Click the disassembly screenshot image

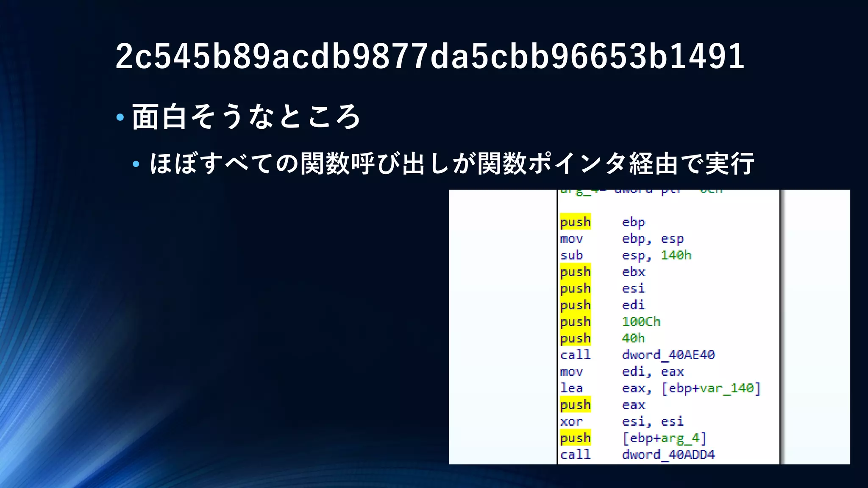click(x=649, y=327)
